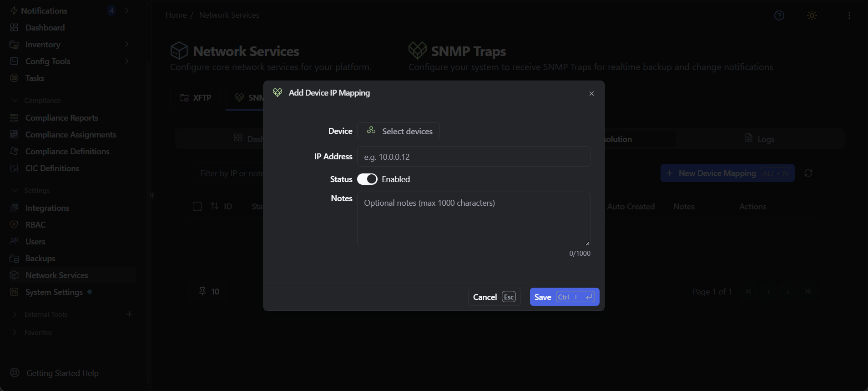Click the Compliance Assignments icon
868x391 pixels.
(x=14, y=134)
